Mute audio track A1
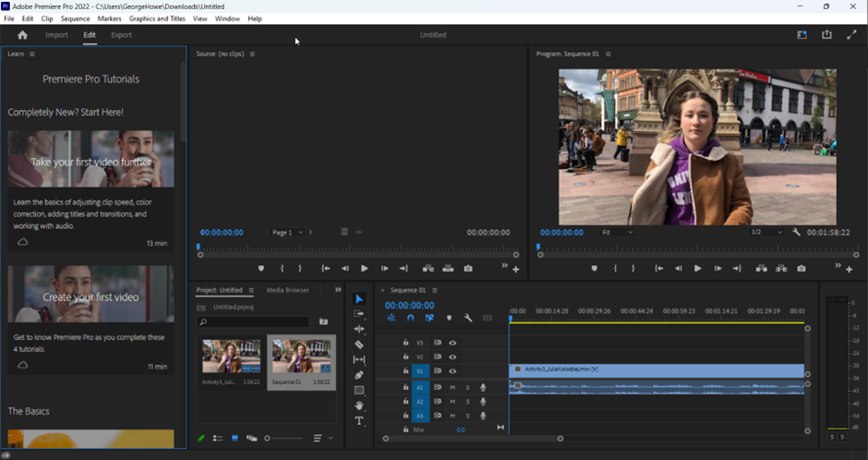This screenshot has height=460, width=868. coord(452,387)
